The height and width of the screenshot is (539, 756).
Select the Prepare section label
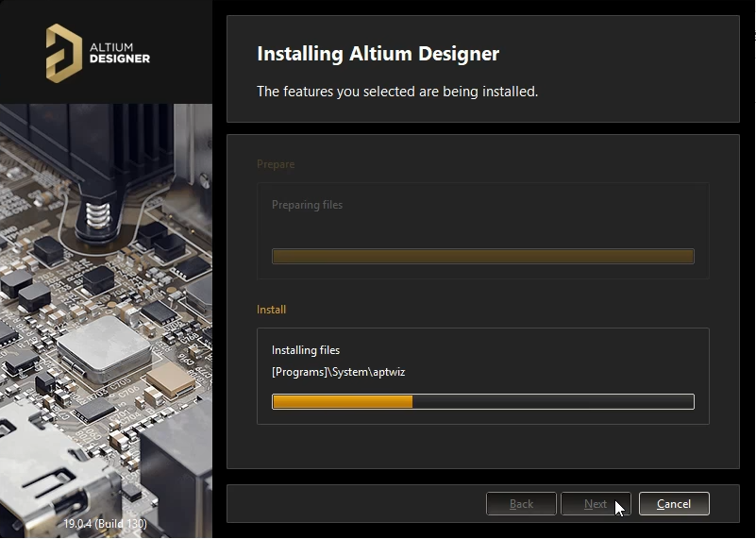click(276, 164)
